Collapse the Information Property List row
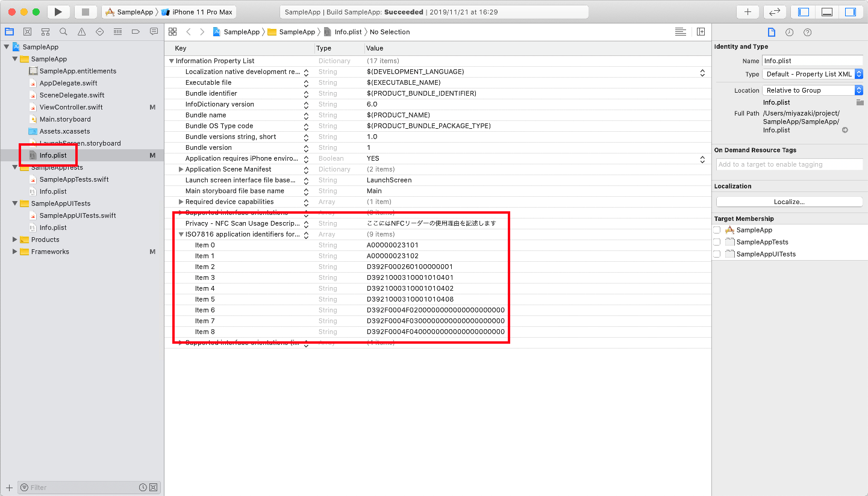868x496 pixels. point(172,61)
